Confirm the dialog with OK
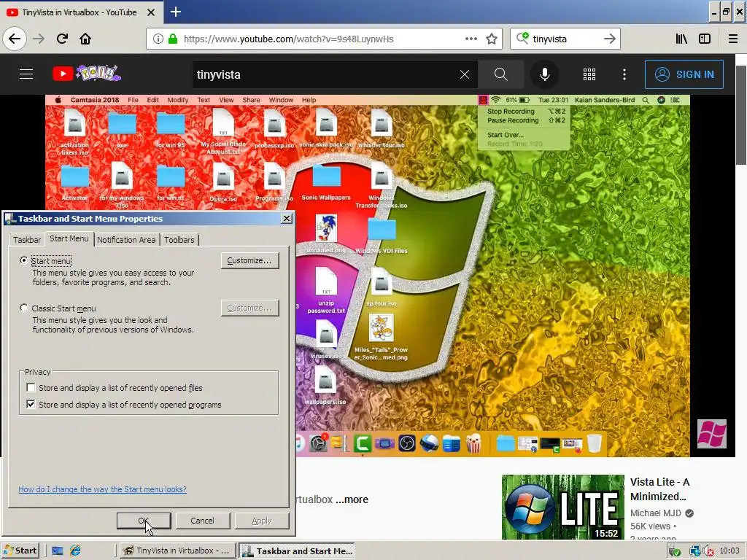This screenshot has height=560, width=747. click(x=144, y=521)
